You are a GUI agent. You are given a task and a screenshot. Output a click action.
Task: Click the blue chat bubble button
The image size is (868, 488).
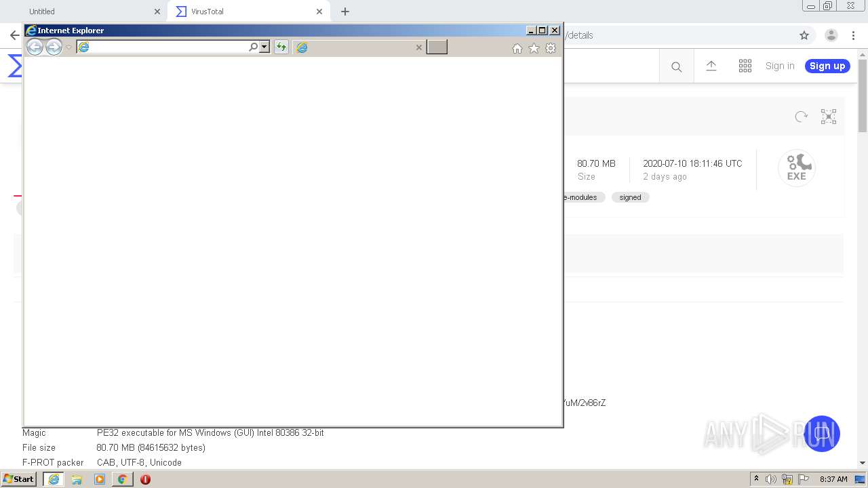coord(822,434)
